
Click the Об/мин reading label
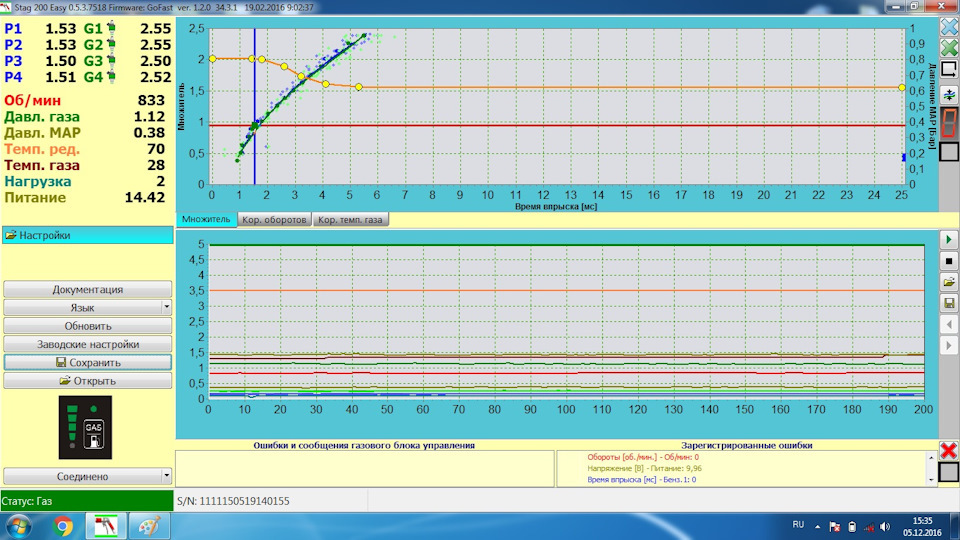point(32,100)
